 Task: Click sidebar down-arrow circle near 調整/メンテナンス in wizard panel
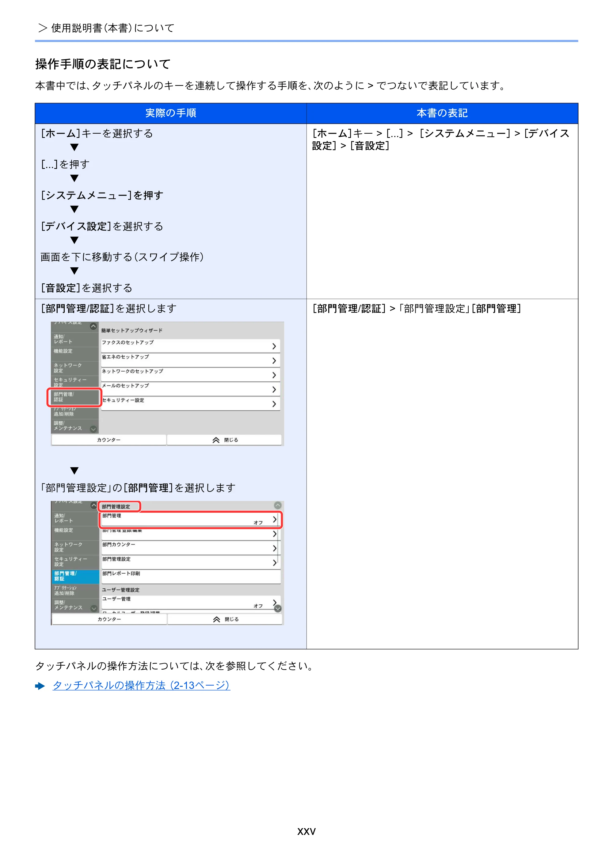(93, 429)
